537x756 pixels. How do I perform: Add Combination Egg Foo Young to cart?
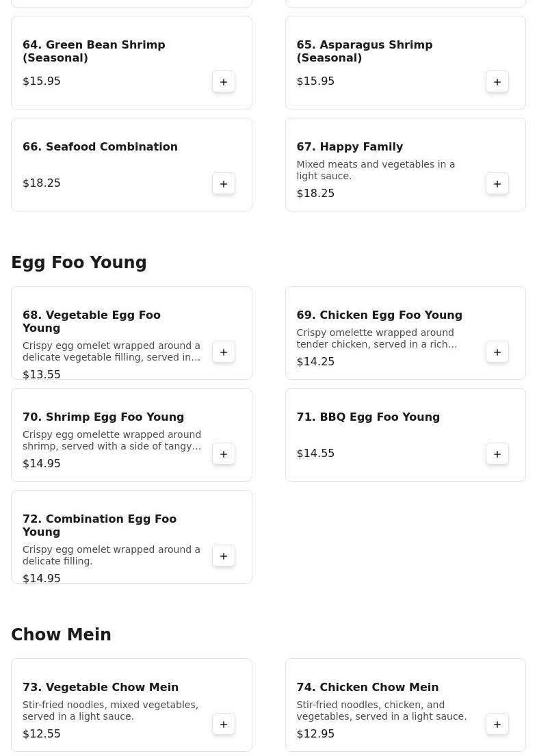(224, 556)
